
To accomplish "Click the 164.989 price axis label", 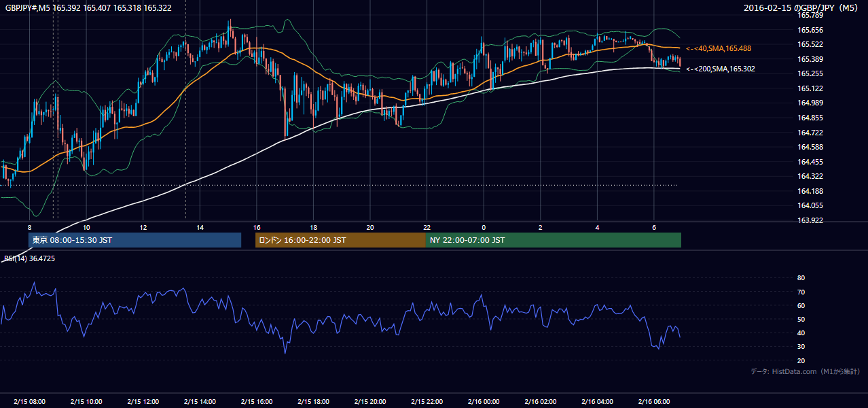I will click(x=810, y=103).
